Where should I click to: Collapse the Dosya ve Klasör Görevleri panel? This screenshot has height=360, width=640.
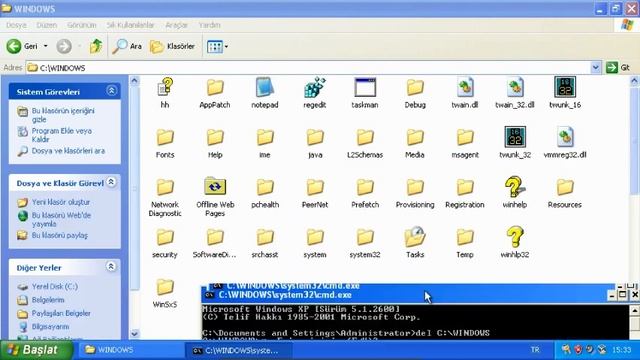click(111, 182)
